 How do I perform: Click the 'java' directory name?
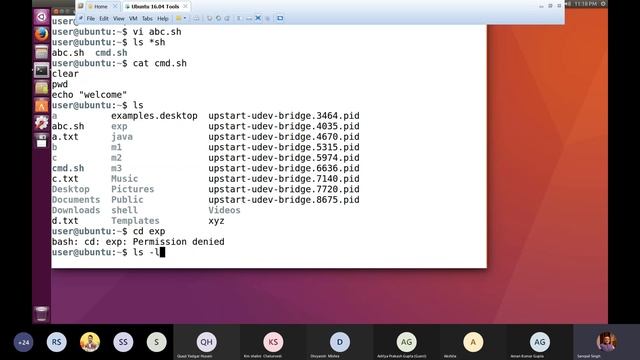click(x=122, y=137)
